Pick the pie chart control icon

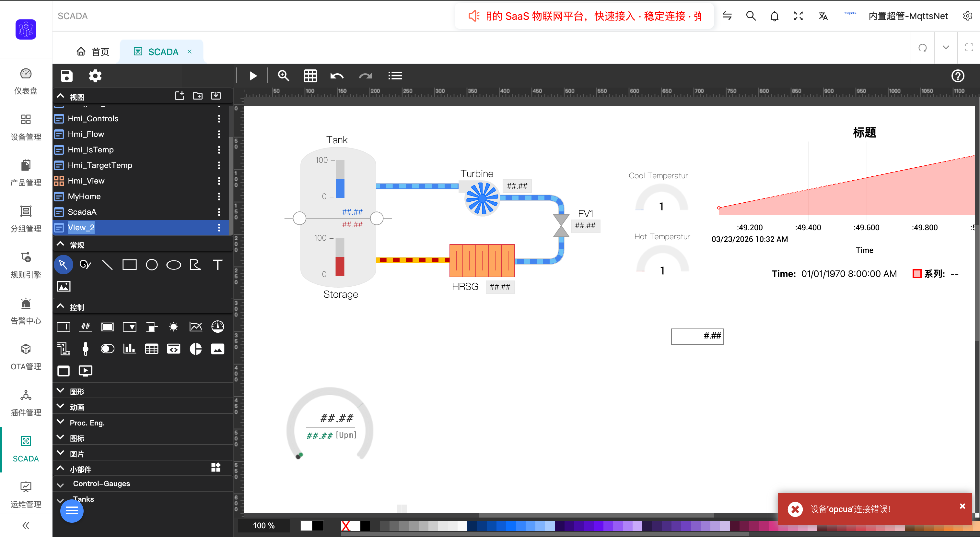(195, 349)
